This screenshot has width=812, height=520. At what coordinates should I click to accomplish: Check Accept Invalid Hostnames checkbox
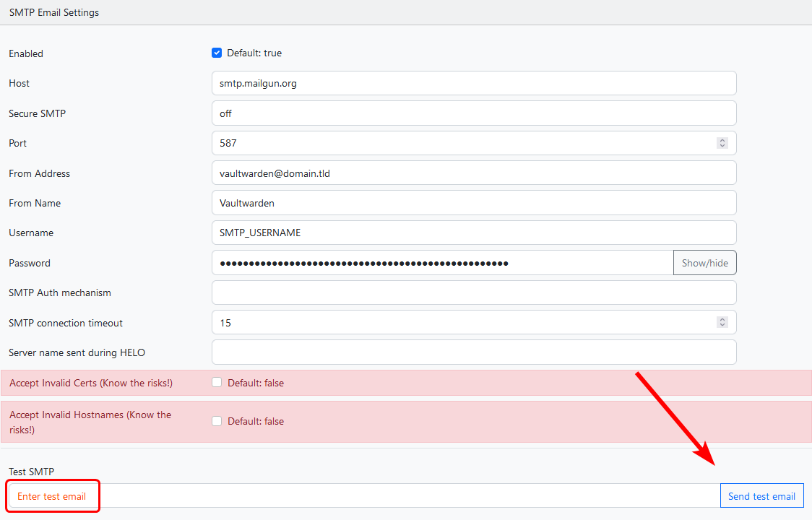[x=217, y=420]
